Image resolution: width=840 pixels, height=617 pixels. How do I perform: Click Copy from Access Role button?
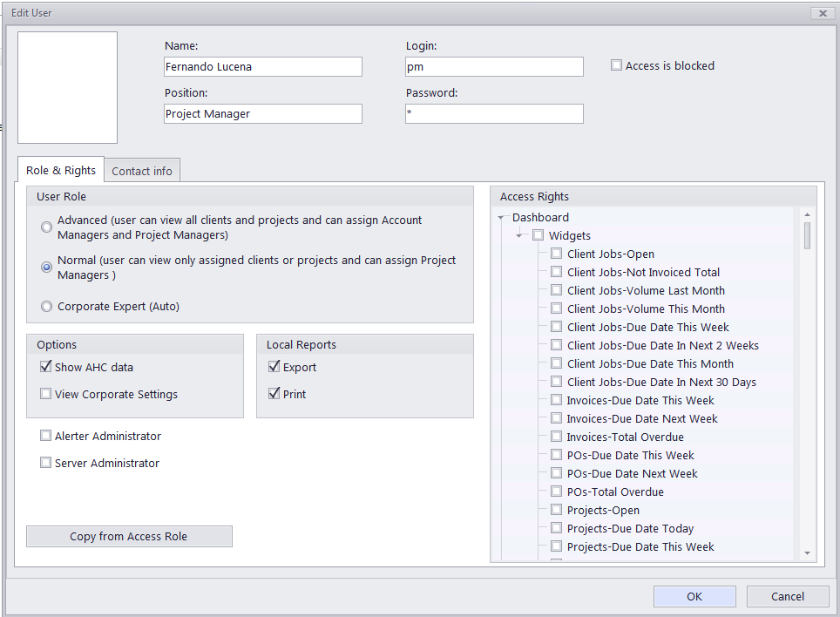tap(129, 536)
